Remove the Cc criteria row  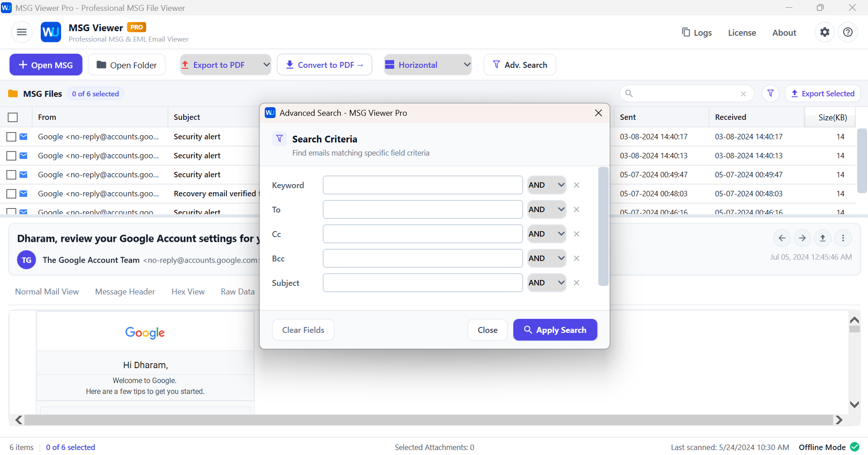click(577, 234)
